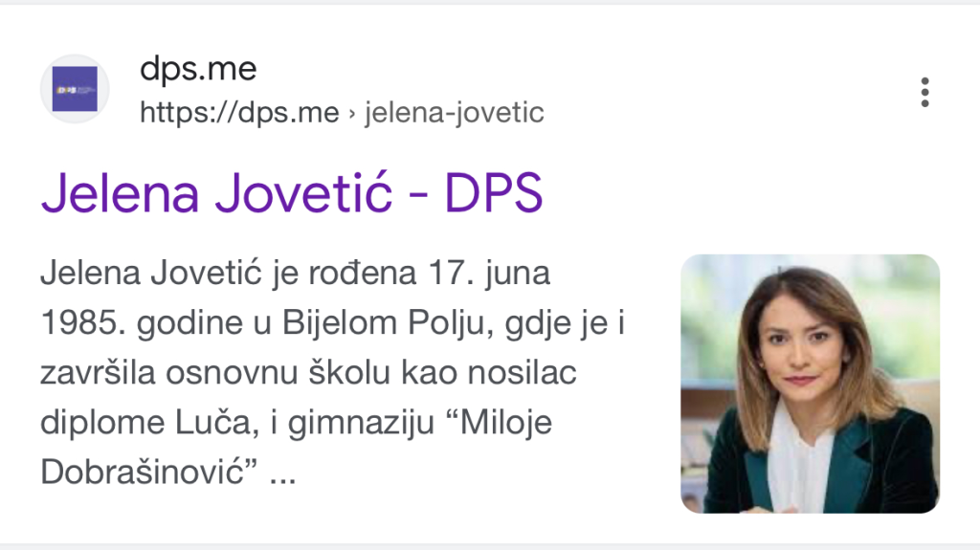Open the "Jelena Jovetić - DPS" result title

point(292,193)
